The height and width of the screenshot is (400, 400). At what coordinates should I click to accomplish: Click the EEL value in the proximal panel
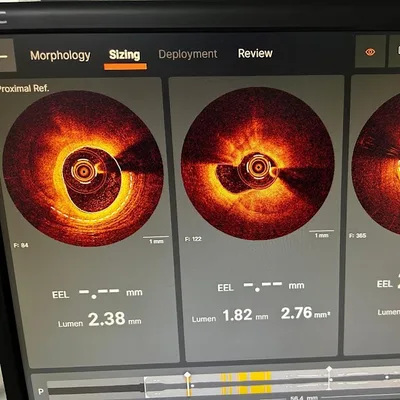99,293
